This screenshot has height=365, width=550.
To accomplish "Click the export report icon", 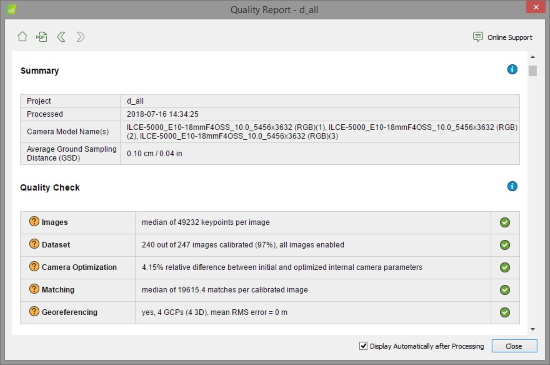I will 42,37.
